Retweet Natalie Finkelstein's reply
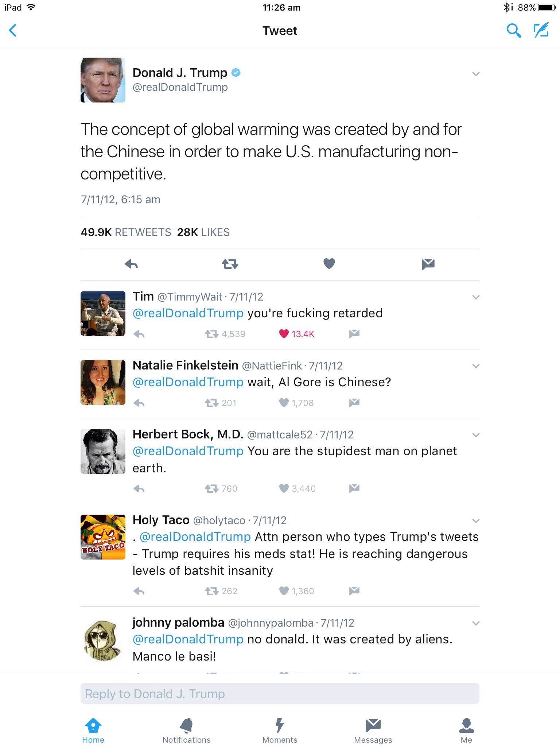 click(x=211, y=403)
